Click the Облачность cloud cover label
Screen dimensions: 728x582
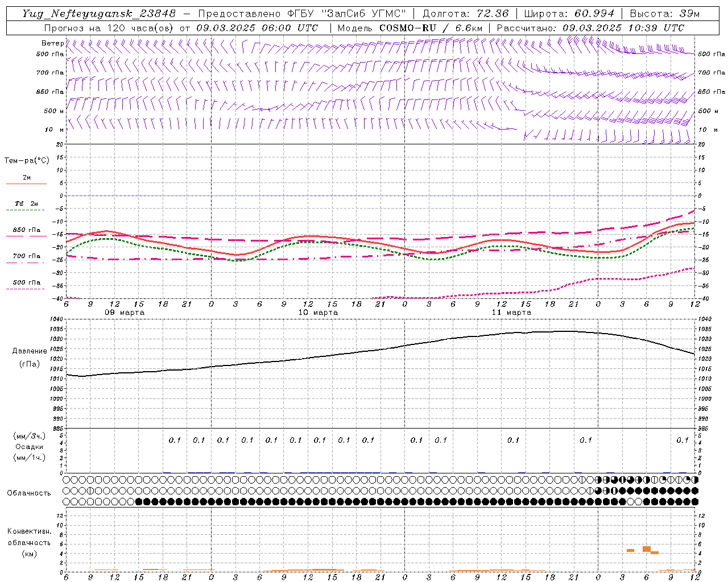click(29, 493)
